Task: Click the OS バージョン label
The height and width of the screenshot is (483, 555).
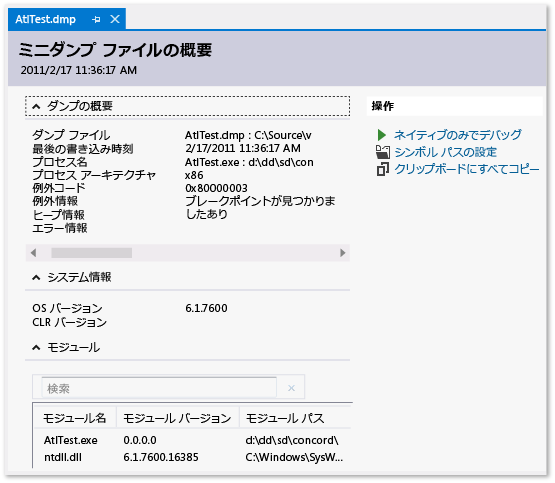Action: coord(67,308)
